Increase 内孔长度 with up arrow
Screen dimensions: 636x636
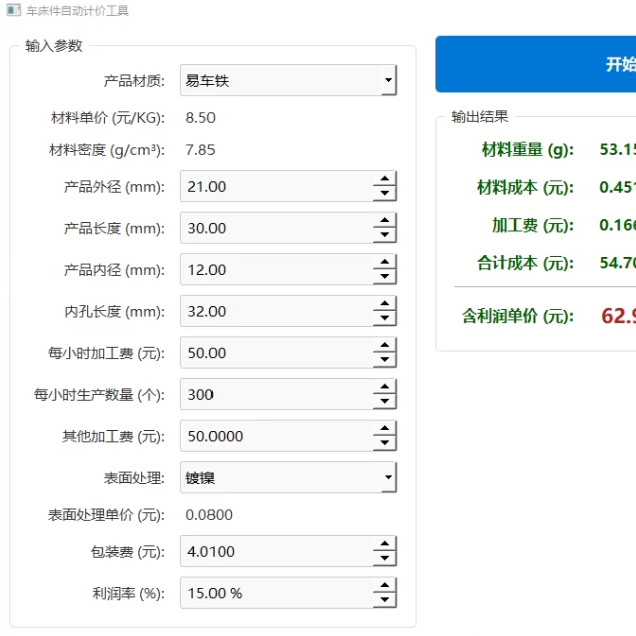click(385, 304)
